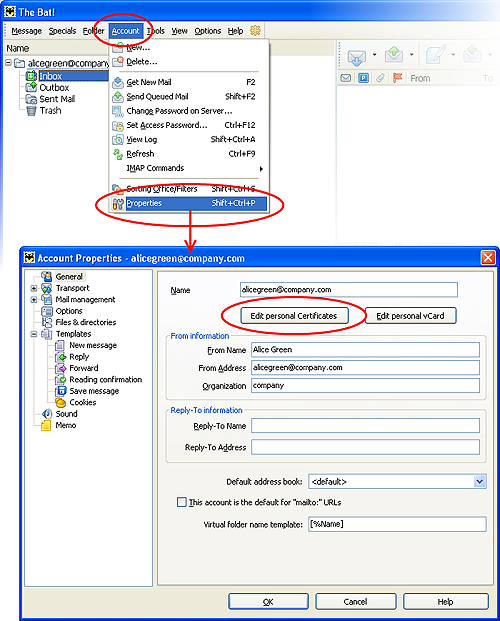The width and height of the screenshot is (500, 621).
Task: Open dropdown arrow next to Get Mail icon
Action: click(374, 54)
